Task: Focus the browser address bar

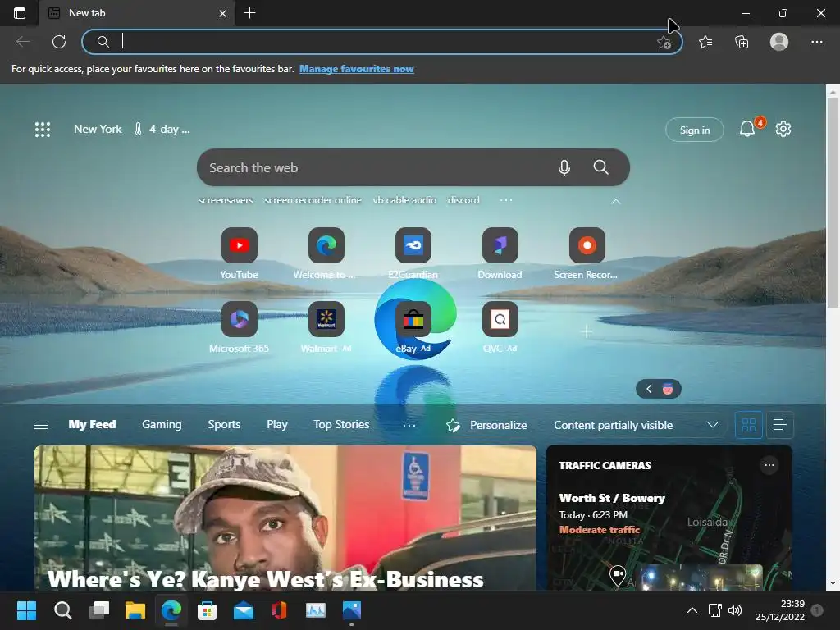Action: (x=381, y=42)
